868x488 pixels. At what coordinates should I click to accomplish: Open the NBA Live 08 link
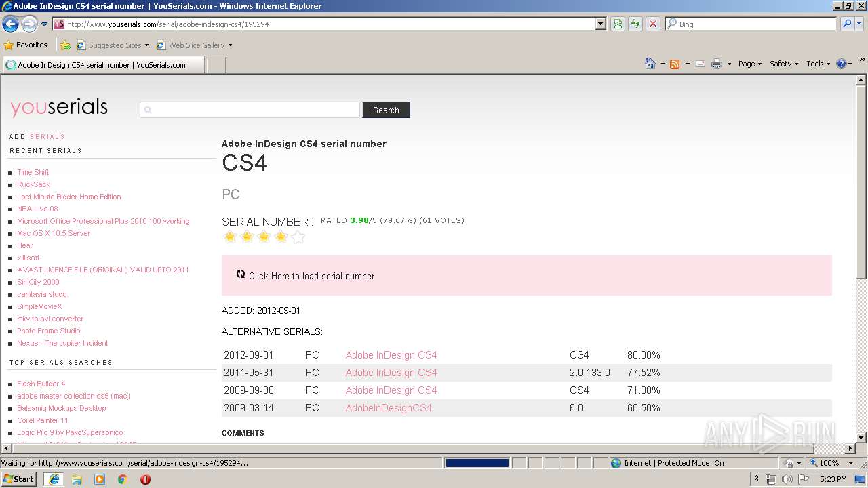37,209
